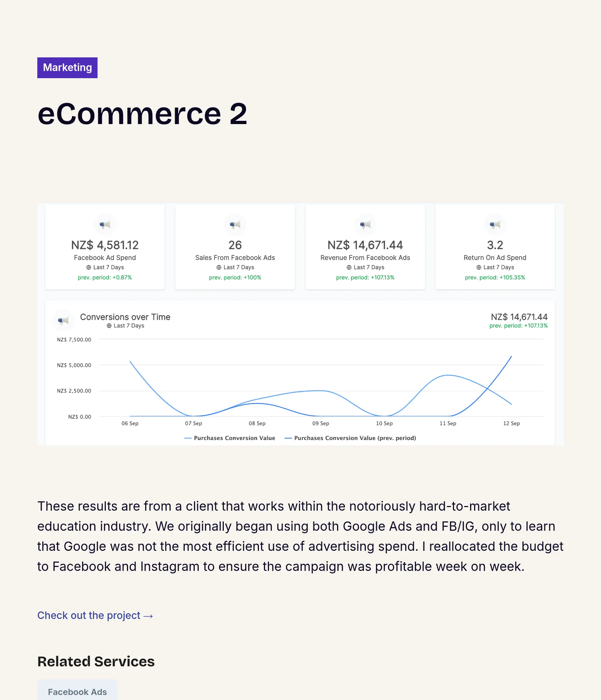Click the globe icon in Return On Ad Spend card
The width and height of the screenshot is (601, 700).
(479, 268)
